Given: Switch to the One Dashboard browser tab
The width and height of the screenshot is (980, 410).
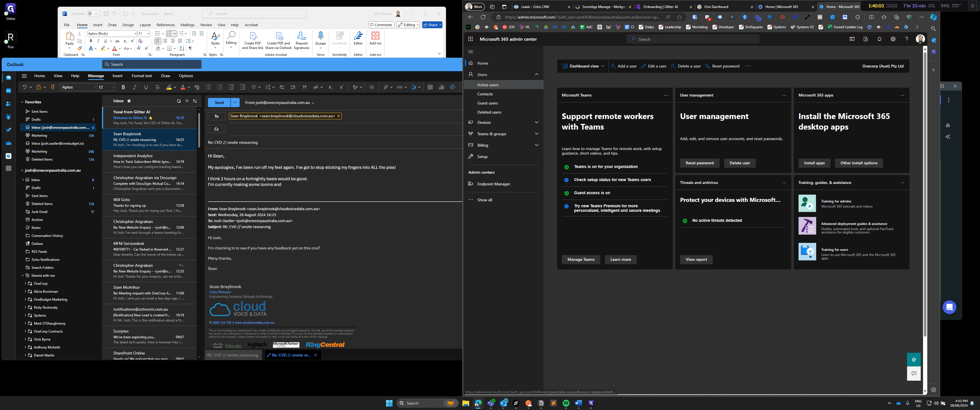Looking at the screenshot, I should (725, 7).
